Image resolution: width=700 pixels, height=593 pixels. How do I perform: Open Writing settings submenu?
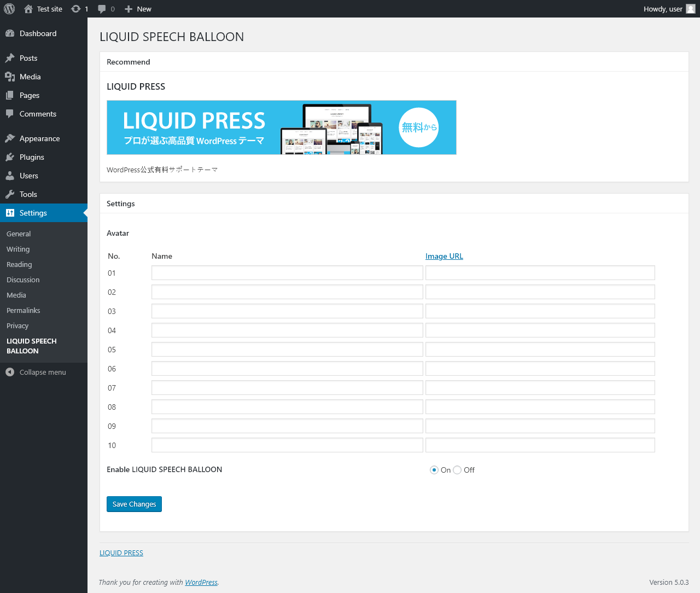click(x=18, y=249)
